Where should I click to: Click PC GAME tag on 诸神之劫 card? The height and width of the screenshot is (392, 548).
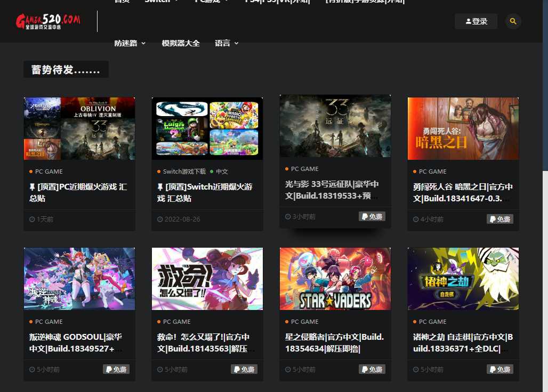[433, 322]
